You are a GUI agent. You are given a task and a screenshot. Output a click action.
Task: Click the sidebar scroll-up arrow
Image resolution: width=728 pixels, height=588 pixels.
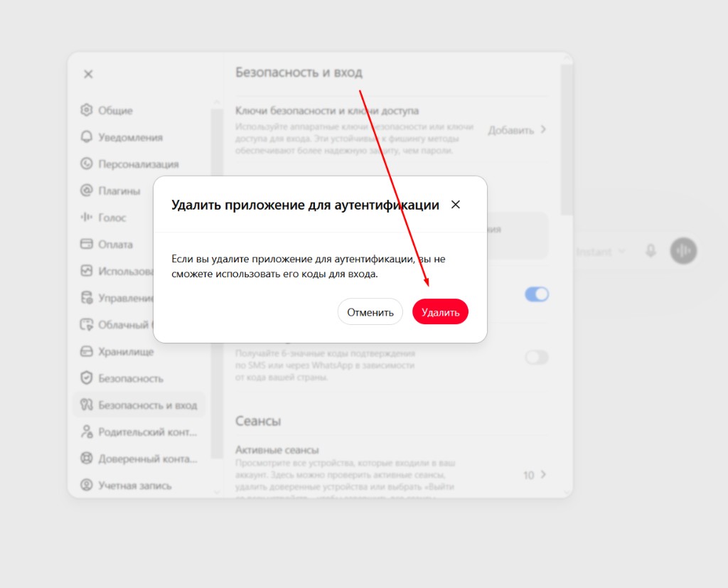pos(217,102)
